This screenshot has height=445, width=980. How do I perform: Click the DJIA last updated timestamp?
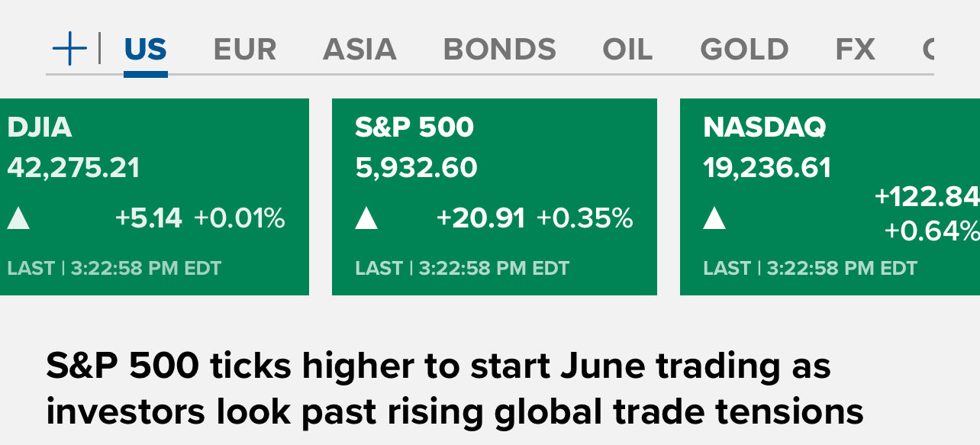click(114, 269)
